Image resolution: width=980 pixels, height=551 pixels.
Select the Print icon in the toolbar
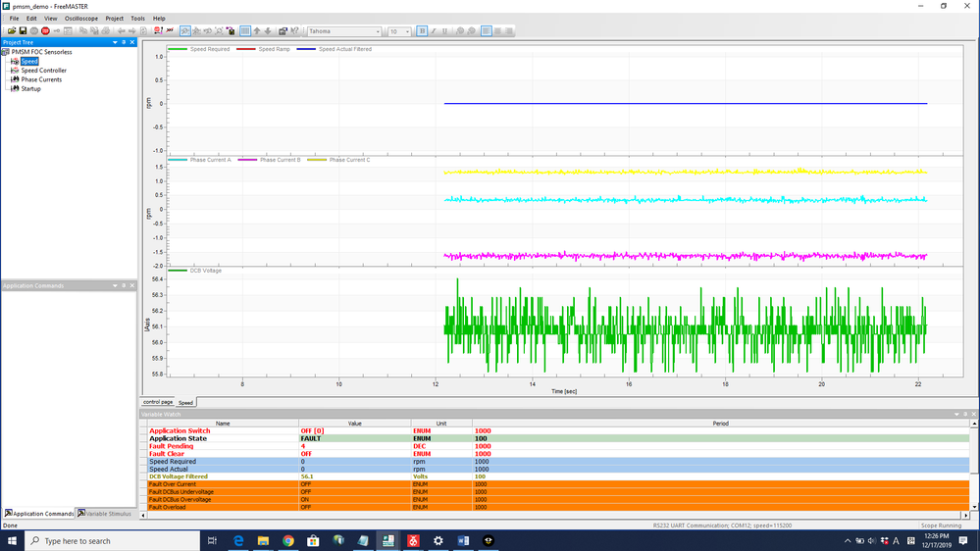106,30
